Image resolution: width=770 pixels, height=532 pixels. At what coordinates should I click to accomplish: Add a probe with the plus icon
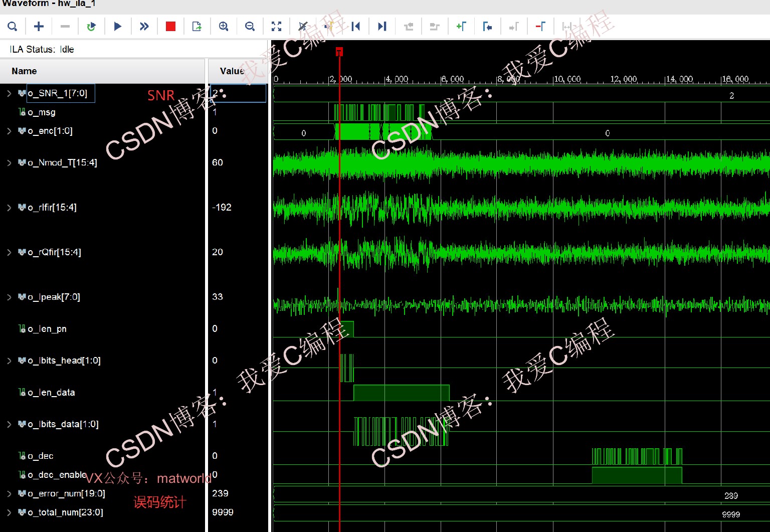[x=39, y=27]
